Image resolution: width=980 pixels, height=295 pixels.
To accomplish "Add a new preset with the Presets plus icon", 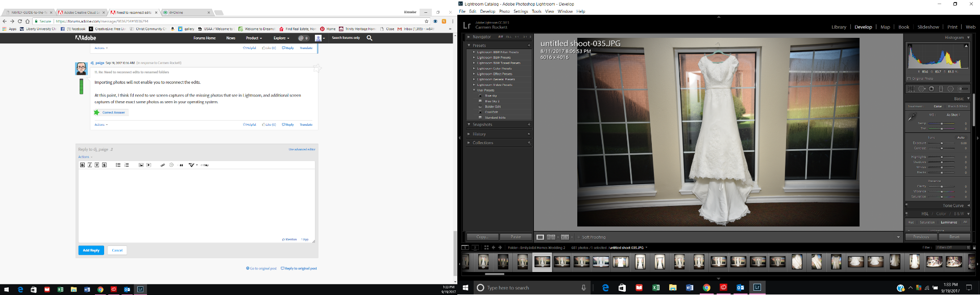I will tap(529, 46).
